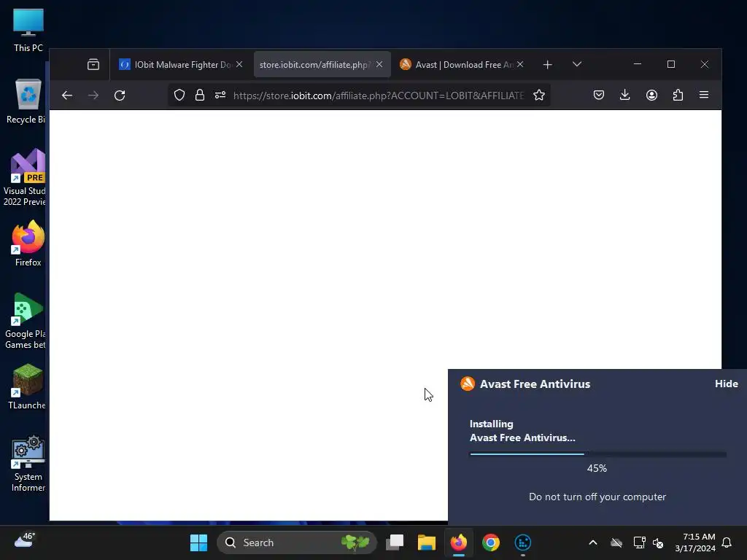Hide the Avast installer popup
The height and width of the screenshot is (560, 747).
coord(726,384)
